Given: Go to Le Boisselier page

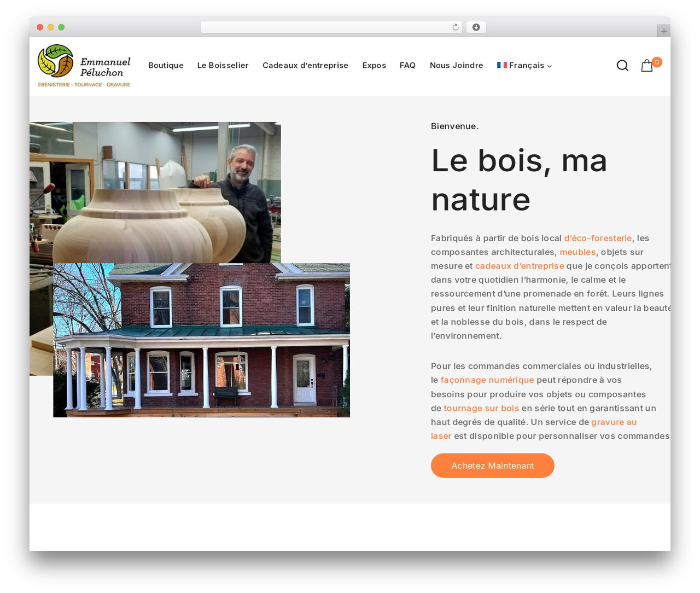Looking at the screenshot, I should (223, 66).
